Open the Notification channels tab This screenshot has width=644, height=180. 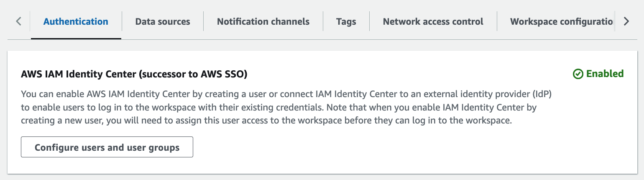point(263,21)
